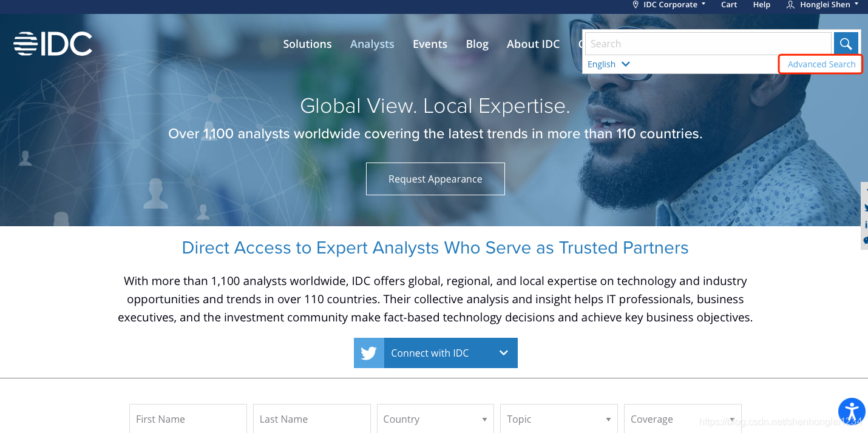
Task: Click the Last Name field
Action: pos(311,419)
